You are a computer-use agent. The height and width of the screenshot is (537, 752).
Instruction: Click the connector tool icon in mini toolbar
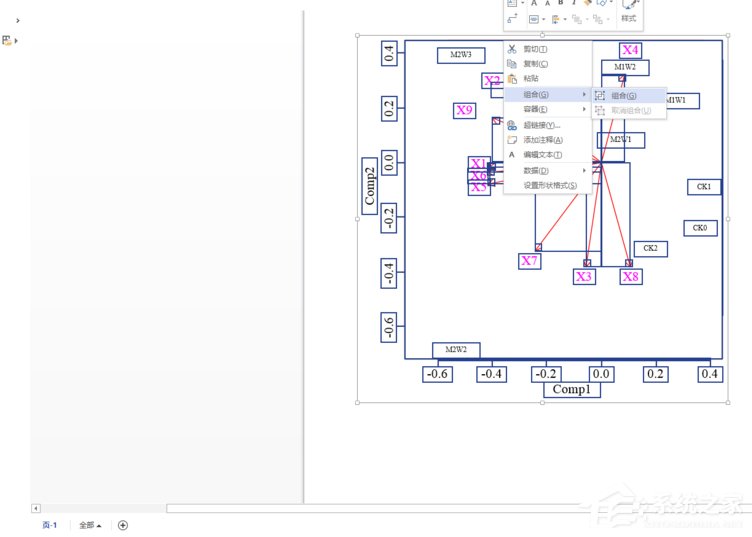click(x=513, y=19)
